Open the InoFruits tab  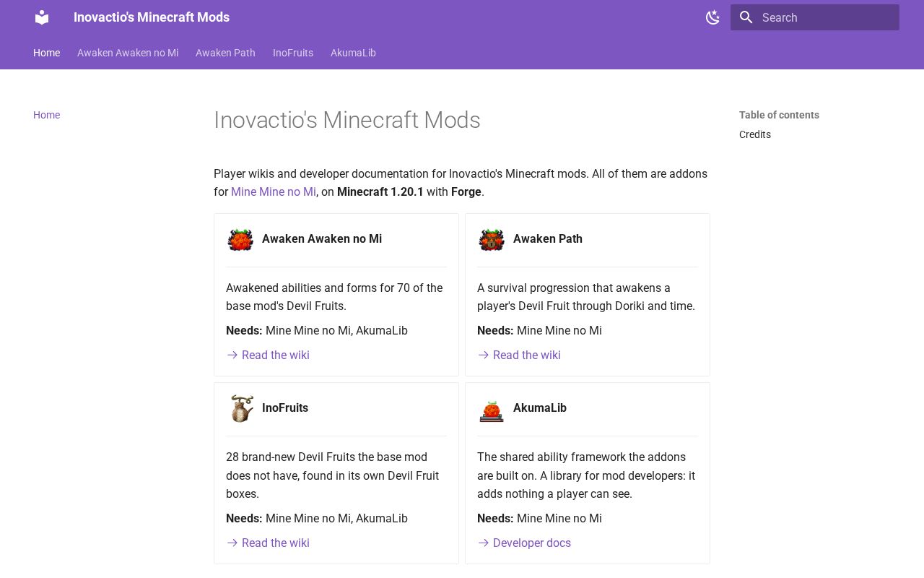pyautogui.click(x=293, y=53)
